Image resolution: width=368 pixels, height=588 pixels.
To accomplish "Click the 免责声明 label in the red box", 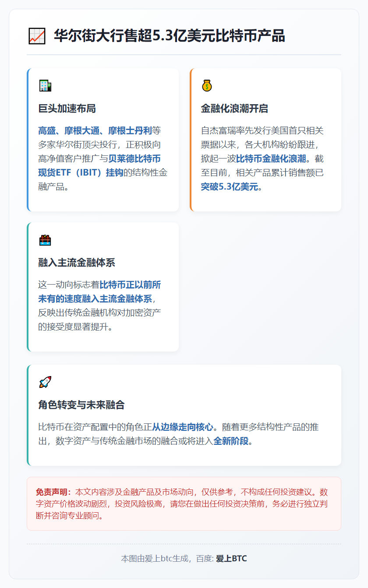I will (53, 491).
